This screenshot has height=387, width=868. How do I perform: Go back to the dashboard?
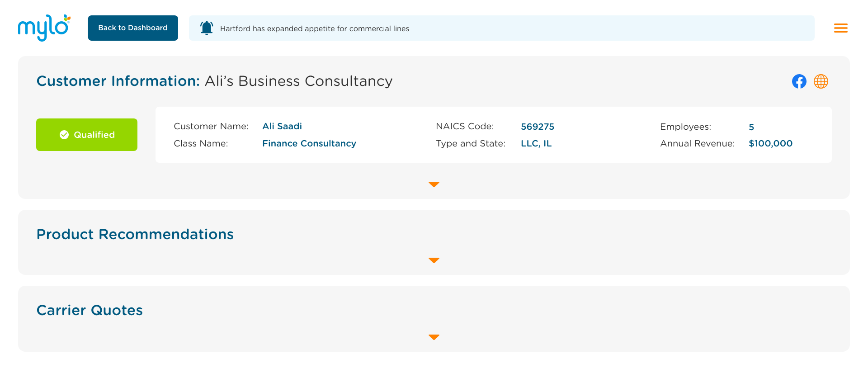[x=133, y=28]
